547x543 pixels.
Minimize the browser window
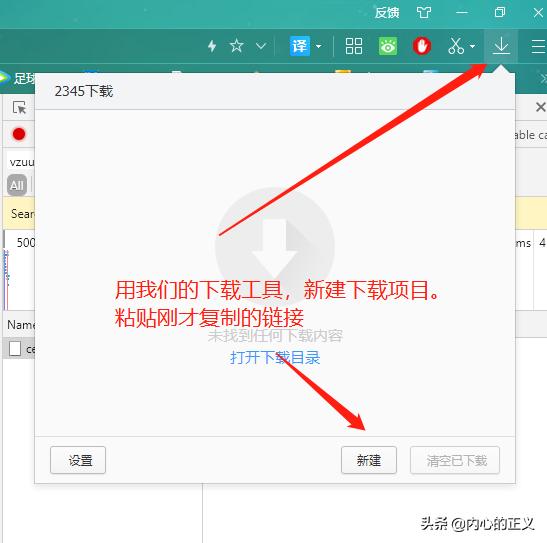coord(462,13)
